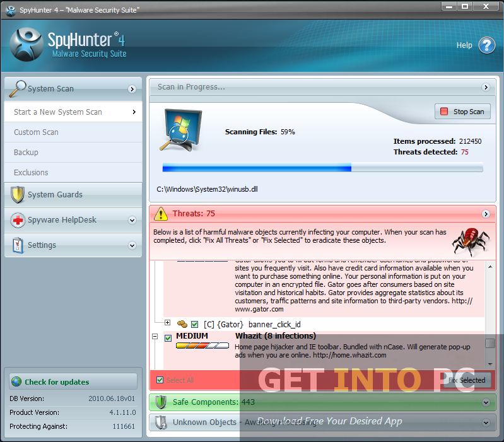This screenshot has height=442, width=504.
Task: Expand the Spyware HelpDesk dropdown arrow
Action: point(132,220)
